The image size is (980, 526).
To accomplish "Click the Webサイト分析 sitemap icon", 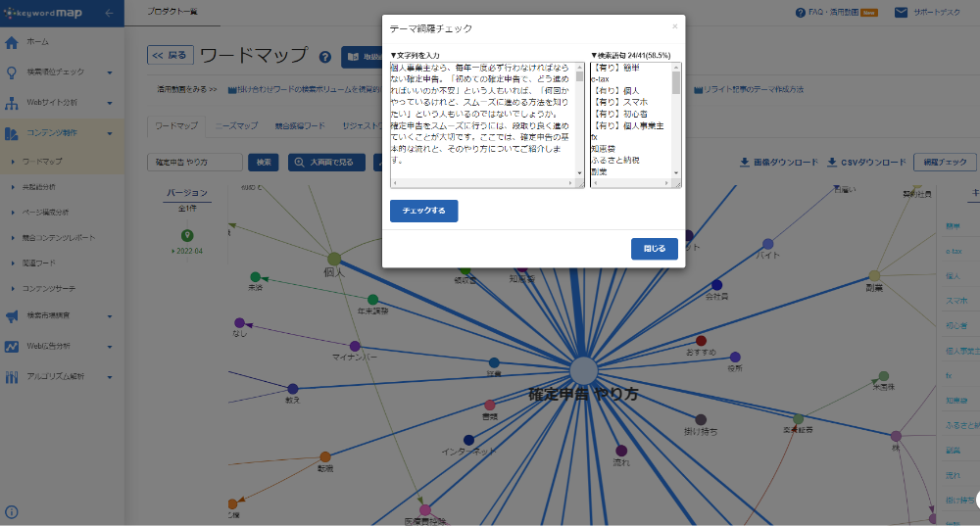I will (11, 103).
